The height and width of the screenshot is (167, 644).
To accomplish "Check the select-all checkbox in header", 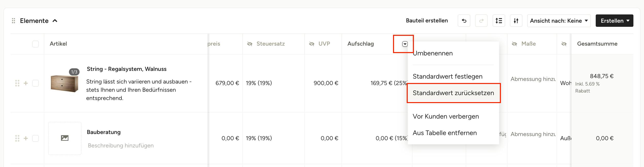I will click(x=36, y=44).
